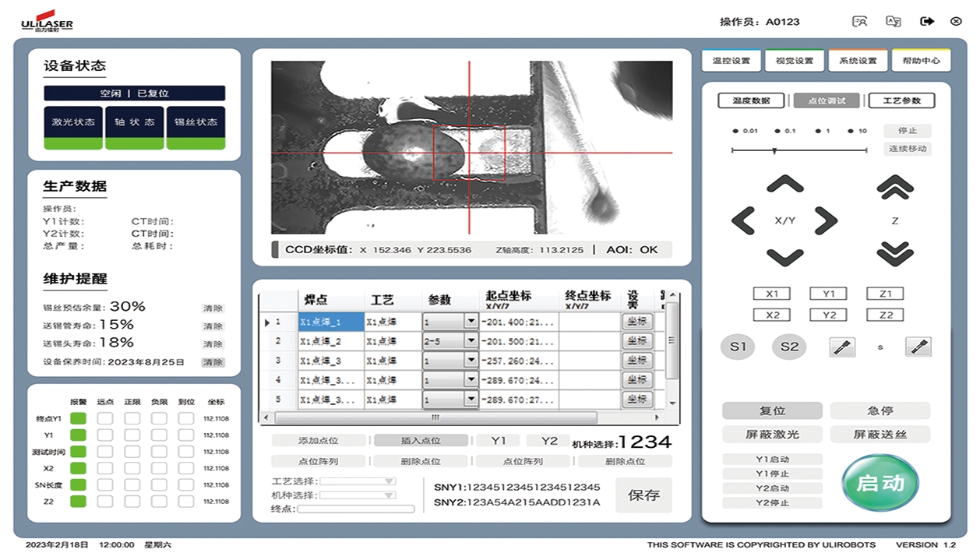Click the 保存 save button
Screen dimensions: 980x560
(x=643, y=495)
